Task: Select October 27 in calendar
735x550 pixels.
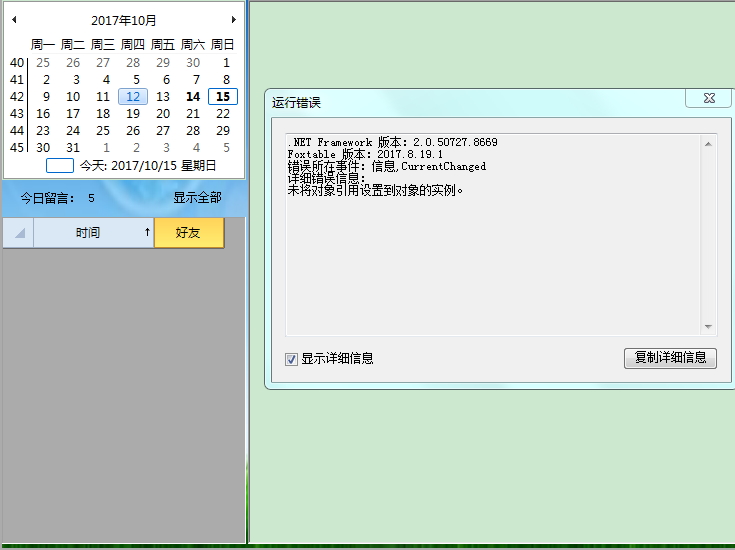Action: point(163,130)
